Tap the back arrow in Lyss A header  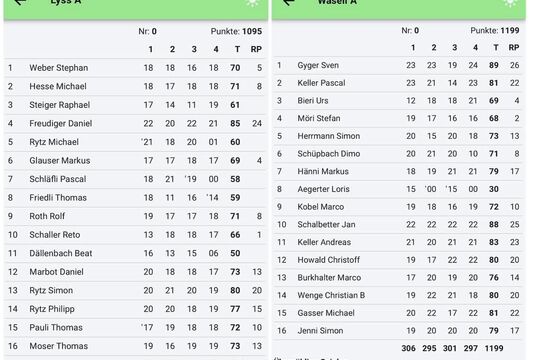(21, 2)
